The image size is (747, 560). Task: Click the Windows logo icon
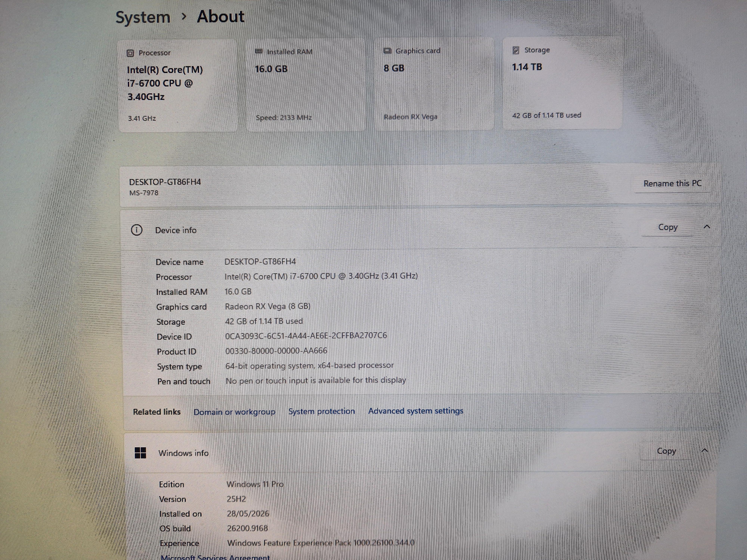140,453
